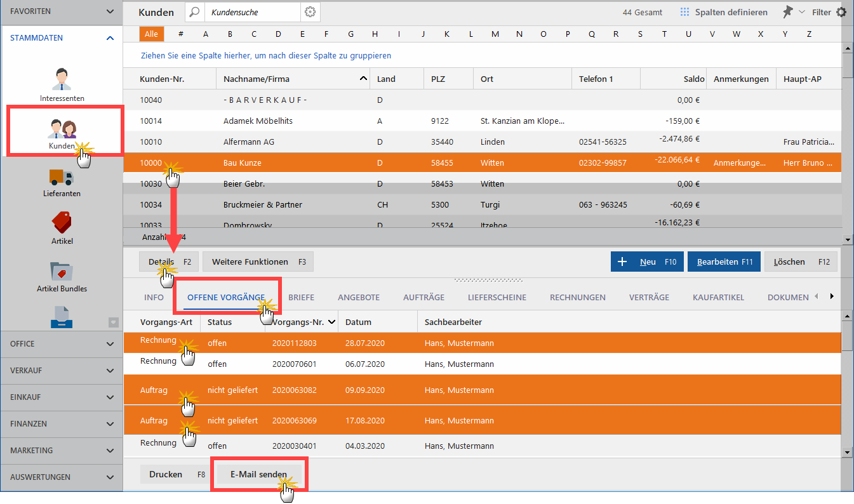Click the Bearbeiten F11 button
This screenshot has width=854, height=504.
pyautogui.click(x=724, y=262)
